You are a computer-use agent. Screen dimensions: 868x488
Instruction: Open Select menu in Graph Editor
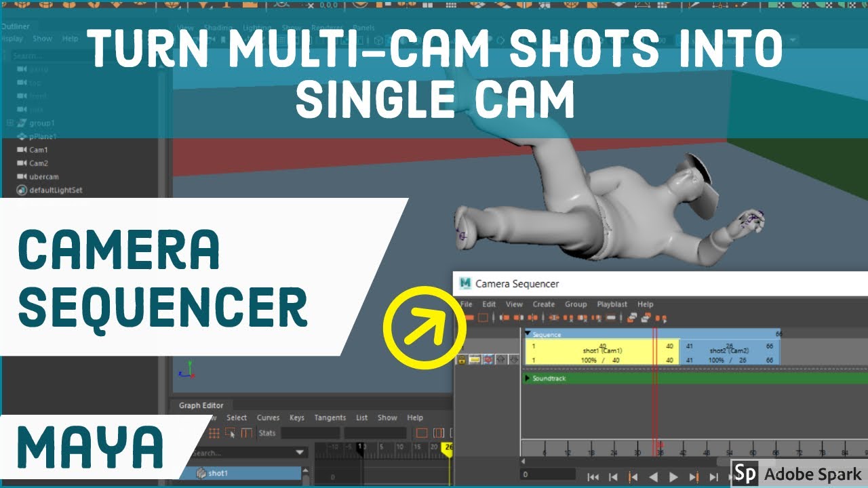pos(237,418)
